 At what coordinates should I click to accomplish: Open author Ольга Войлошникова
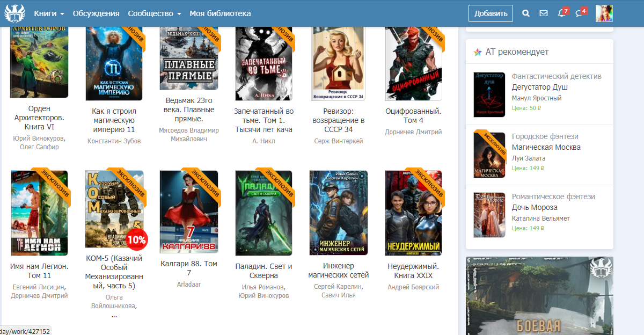(114, 302)
